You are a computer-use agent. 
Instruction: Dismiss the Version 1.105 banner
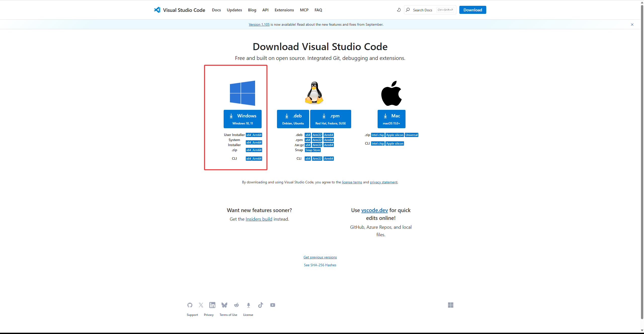click(632, 24)
